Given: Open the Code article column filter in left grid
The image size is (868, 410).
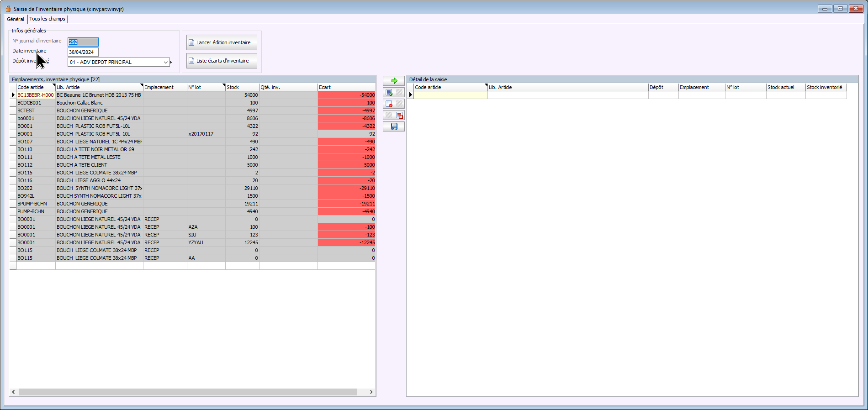Looking at the screenshot, I should click(53, 85).
